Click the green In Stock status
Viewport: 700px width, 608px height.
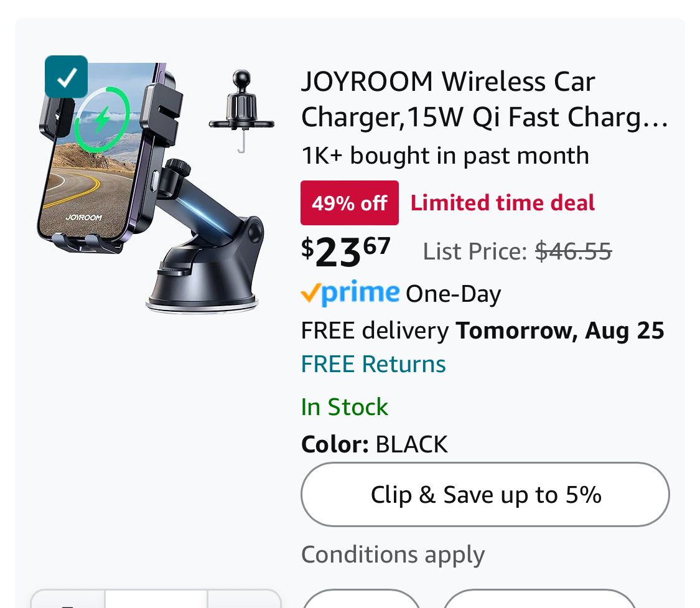point(344,407)
